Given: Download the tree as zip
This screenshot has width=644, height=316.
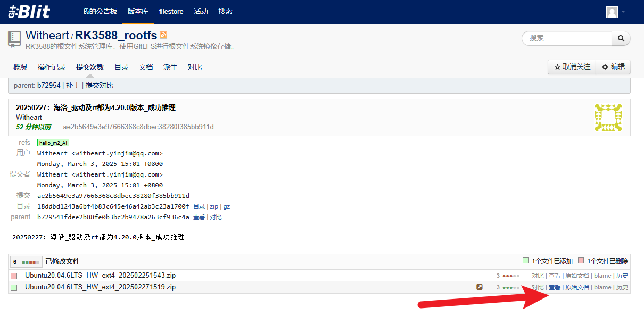Looking at the screenshot, I should coord(214,206).
